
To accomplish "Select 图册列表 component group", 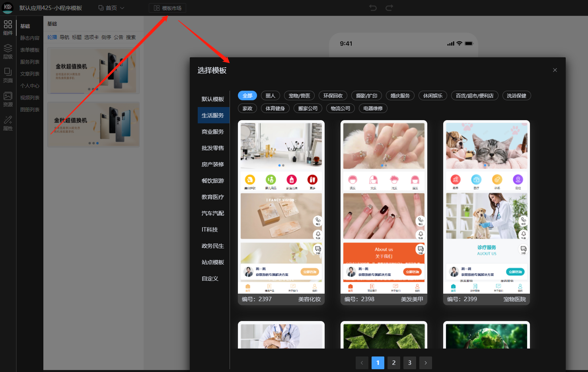I will (x=30, y=110).
